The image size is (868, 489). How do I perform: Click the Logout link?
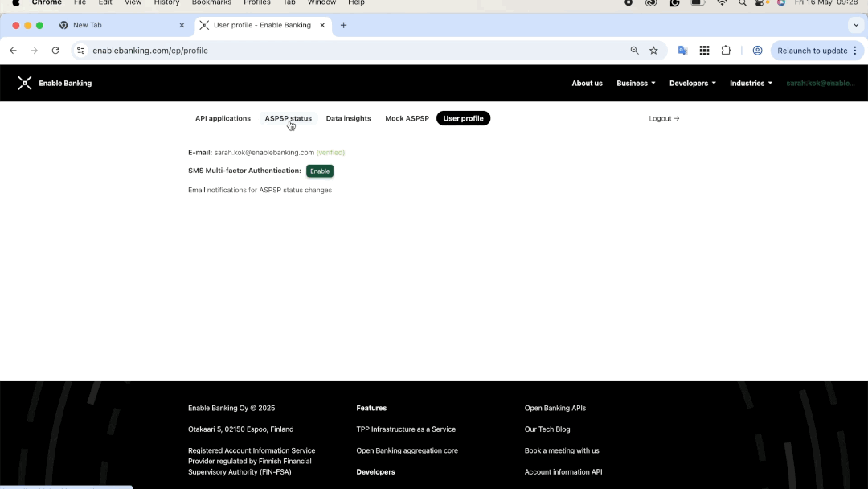click(x=664, y=118)
